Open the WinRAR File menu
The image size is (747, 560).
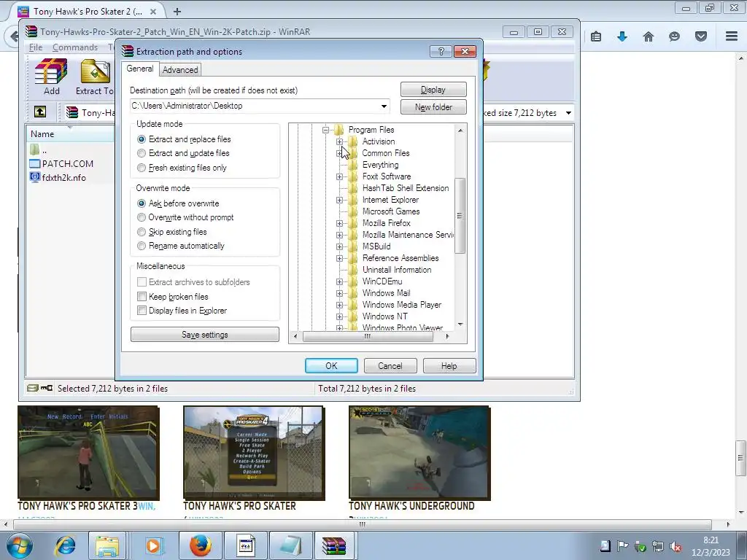36,47
